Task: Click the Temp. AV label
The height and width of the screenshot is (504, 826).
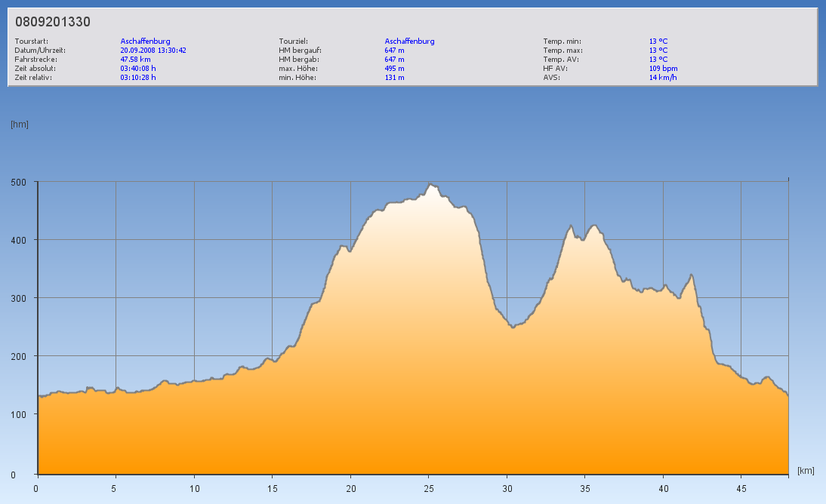Action: coord(561,60)
